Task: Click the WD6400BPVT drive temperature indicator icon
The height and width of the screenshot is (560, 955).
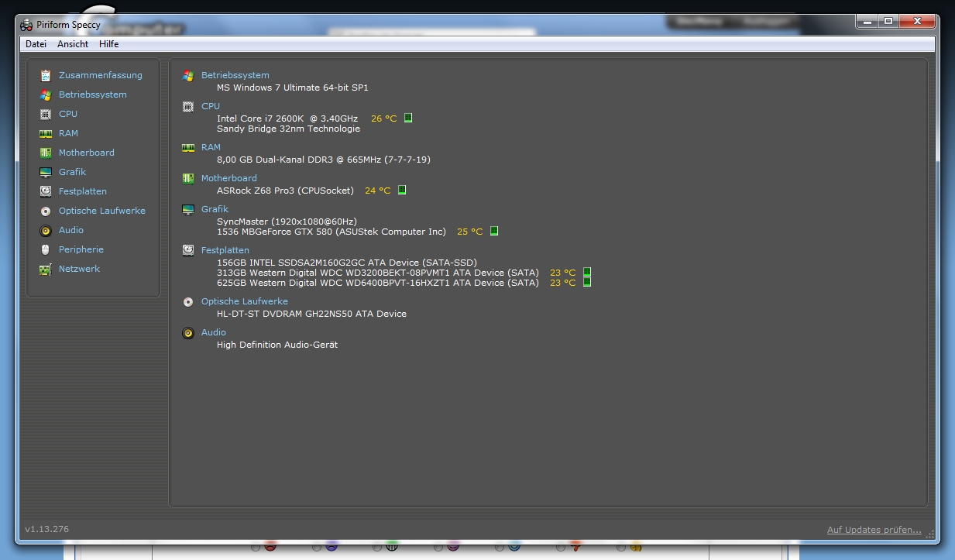Action: click(x=587, y=283)
